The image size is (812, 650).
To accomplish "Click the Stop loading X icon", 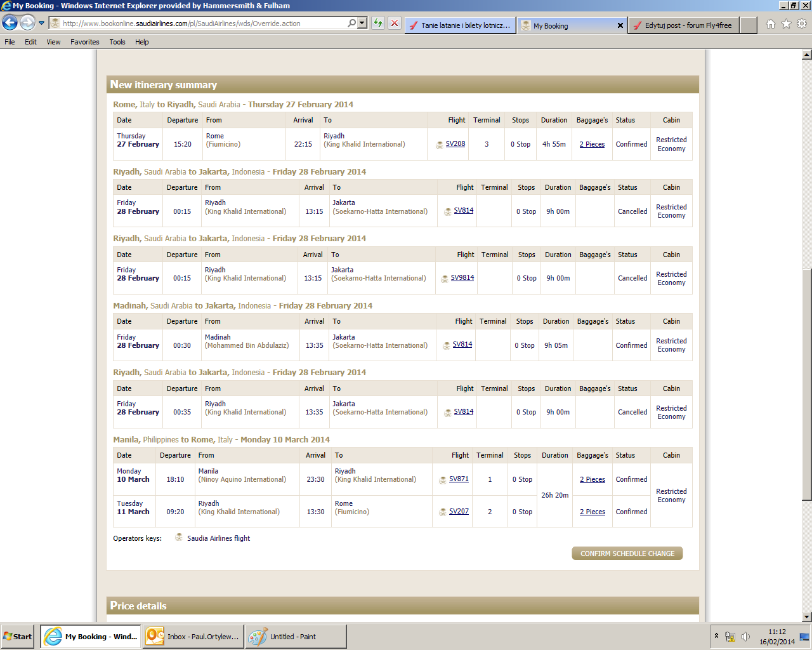I will pyautogui.click(x=395, y=23).
